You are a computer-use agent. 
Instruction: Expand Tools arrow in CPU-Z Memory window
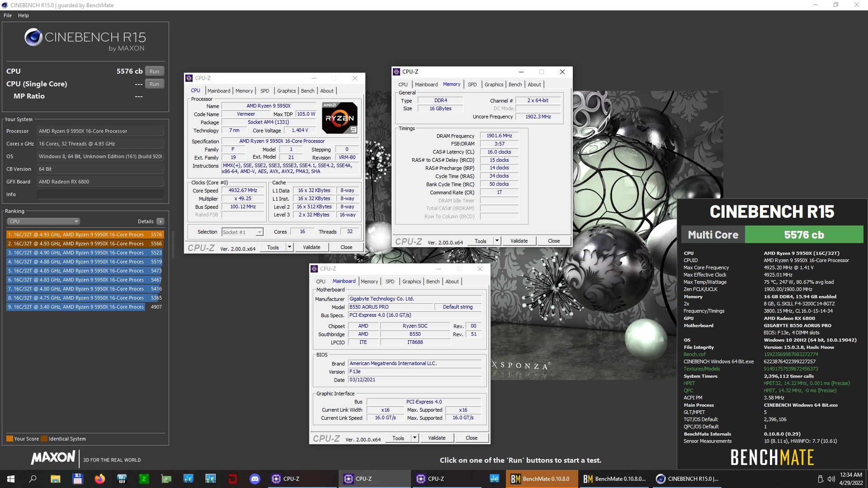(x=497, y=241)
